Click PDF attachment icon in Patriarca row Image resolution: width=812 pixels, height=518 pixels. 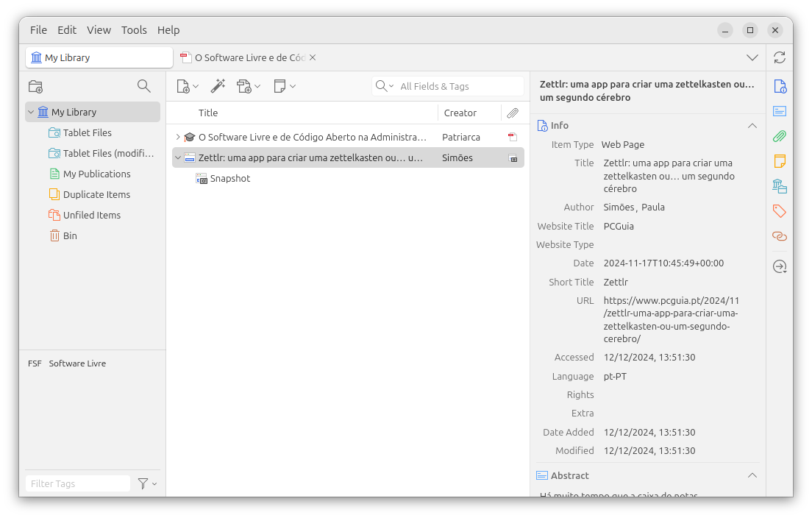pyautogui.click(x=513, y=137)
